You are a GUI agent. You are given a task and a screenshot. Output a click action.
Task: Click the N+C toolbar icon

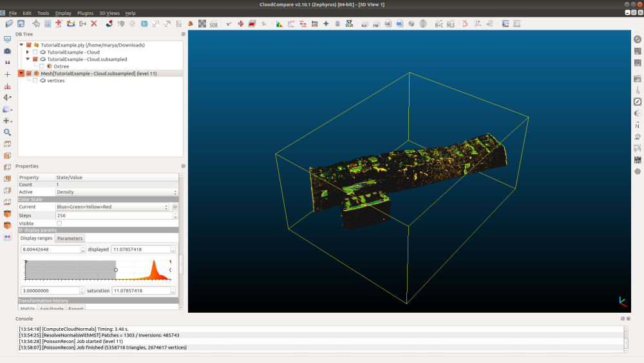coord(439,24)
